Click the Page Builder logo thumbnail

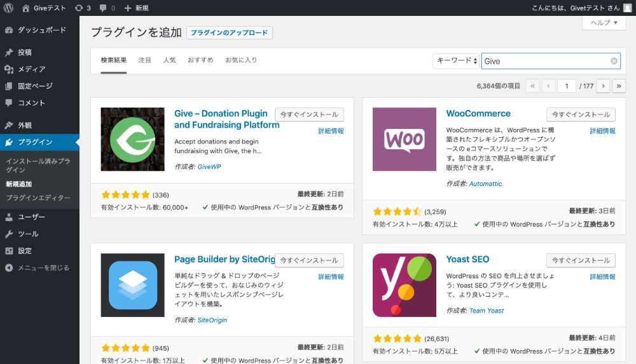[x=133, y=285]
